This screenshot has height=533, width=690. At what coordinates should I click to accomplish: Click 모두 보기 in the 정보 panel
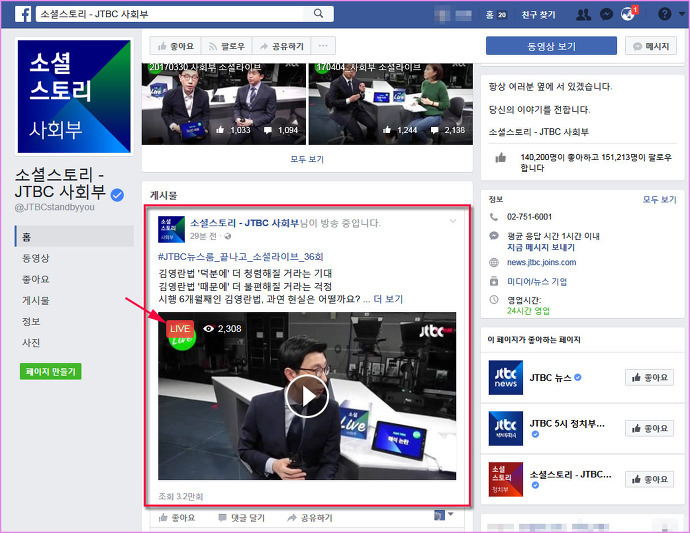[659, 199]
